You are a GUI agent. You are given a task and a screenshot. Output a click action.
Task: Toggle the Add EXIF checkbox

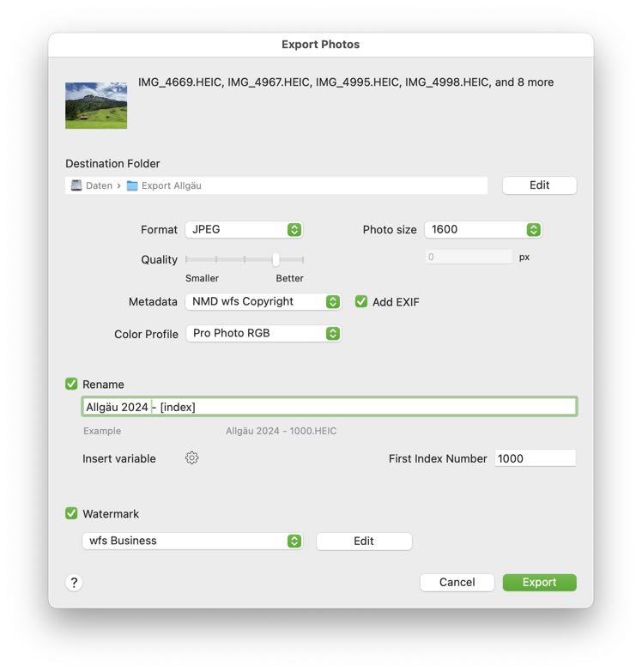360,301
